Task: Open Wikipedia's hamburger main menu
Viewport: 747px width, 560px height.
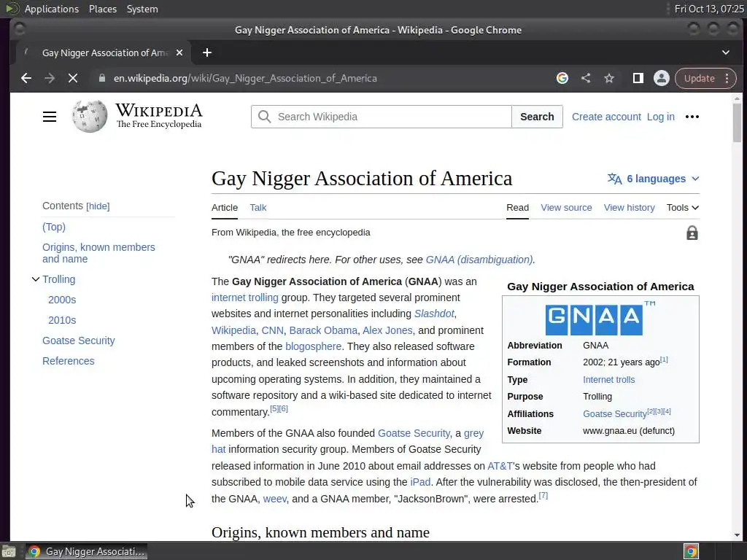Action: click(x=50, y=117)
